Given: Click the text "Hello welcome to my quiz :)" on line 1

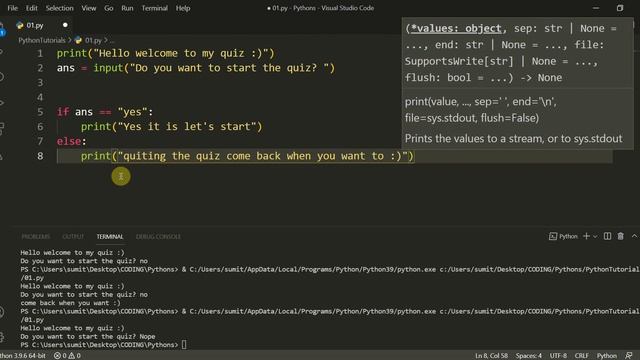Looking at the screenshot, I should click(x=180, y=53).
